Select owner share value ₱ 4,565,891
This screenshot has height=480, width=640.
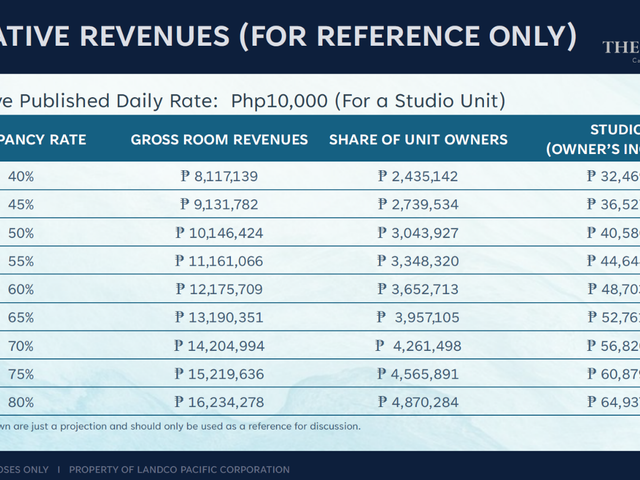pyautogui.click(x=418, y=374)
